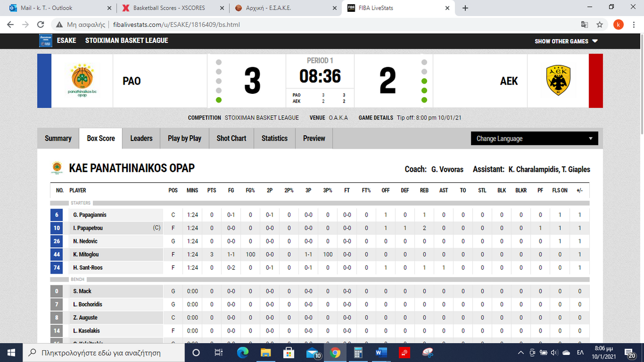Open the notification center icon

631,352
